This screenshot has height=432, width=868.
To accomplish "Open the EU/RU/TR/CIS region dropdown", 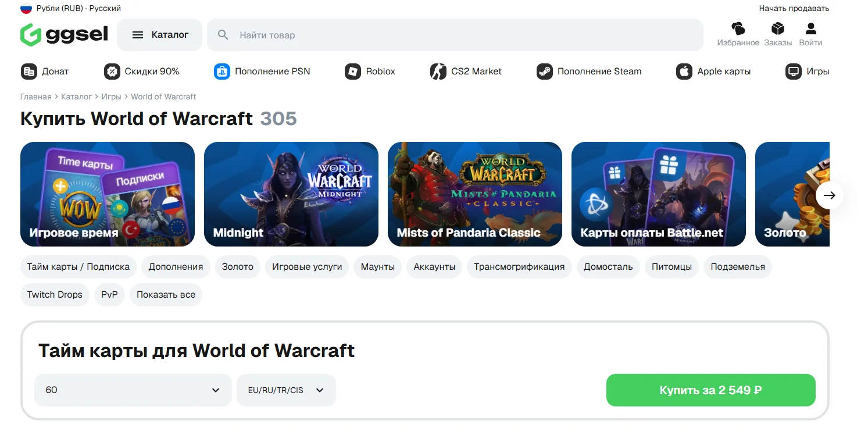I will 286,390.
